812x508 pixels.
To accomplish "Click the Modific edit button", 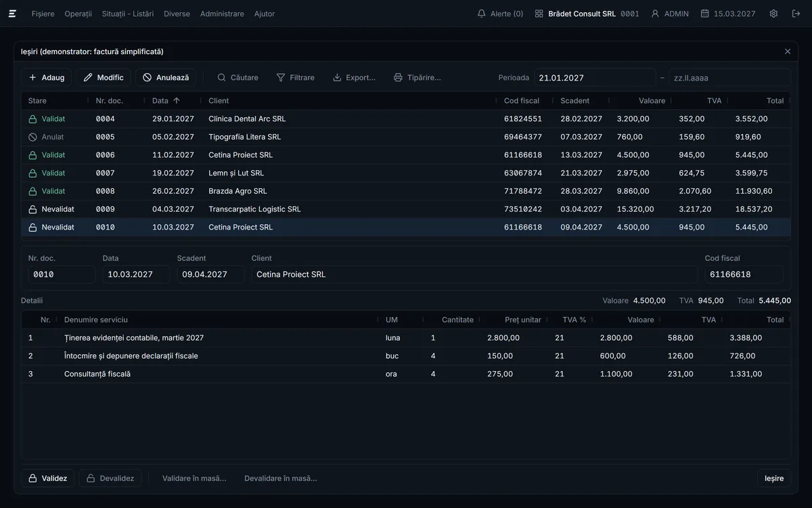I will point(104,77).
